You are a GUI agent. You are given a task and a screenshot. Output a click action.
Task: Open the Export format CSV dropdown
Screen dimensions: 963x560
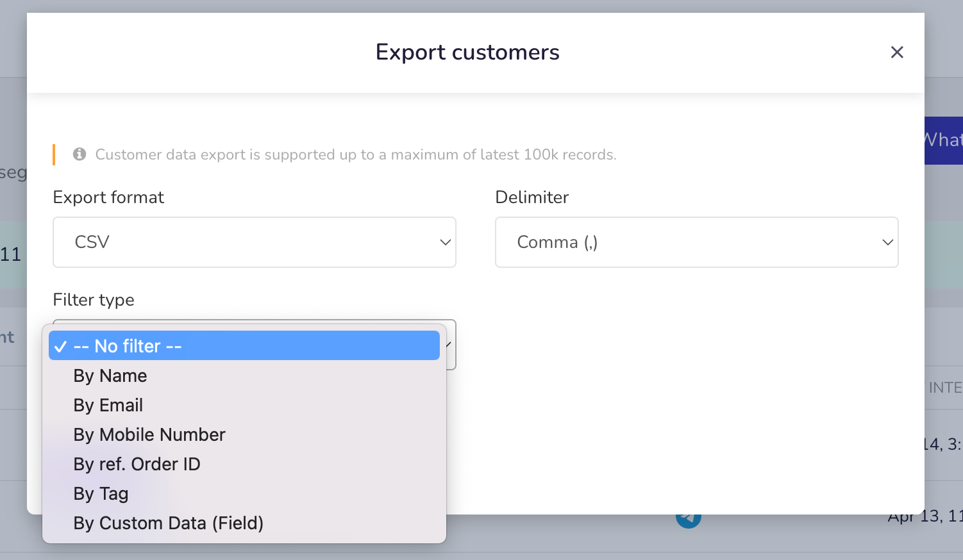tap(255, 242)
